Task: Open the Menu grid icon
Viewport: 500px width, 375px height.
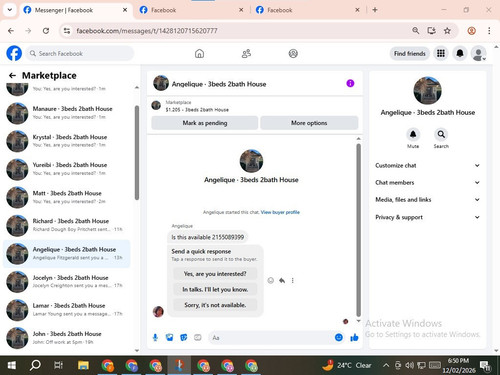Action: click(x=441, y=53)
